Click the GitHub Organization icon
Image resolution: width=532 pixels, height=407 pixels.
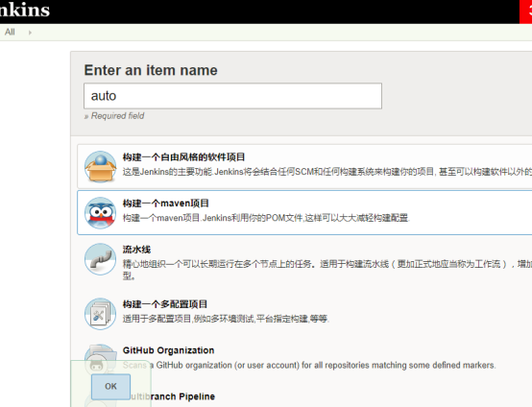pyautogui.click(x=101, y=360)
